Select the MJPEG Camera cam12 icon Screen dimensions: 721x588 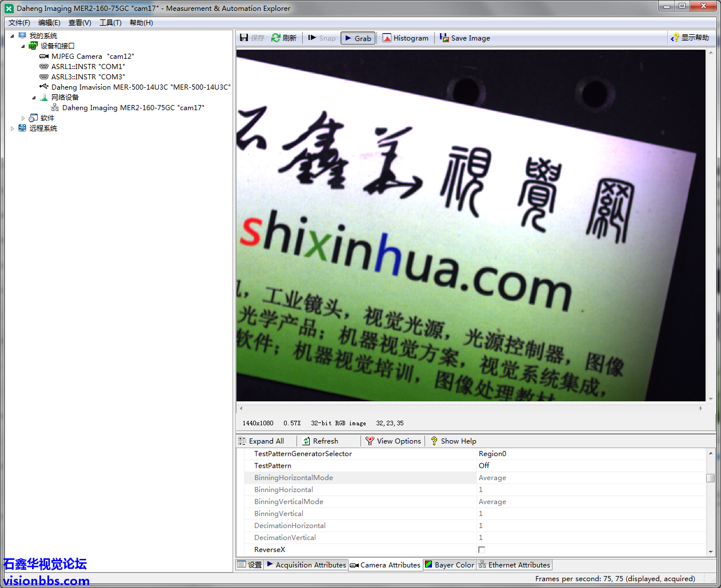[x=44, y=57]
